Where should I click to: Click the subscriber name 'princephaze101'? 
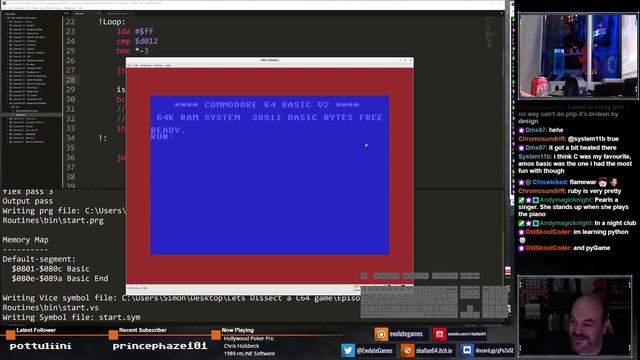160,346
